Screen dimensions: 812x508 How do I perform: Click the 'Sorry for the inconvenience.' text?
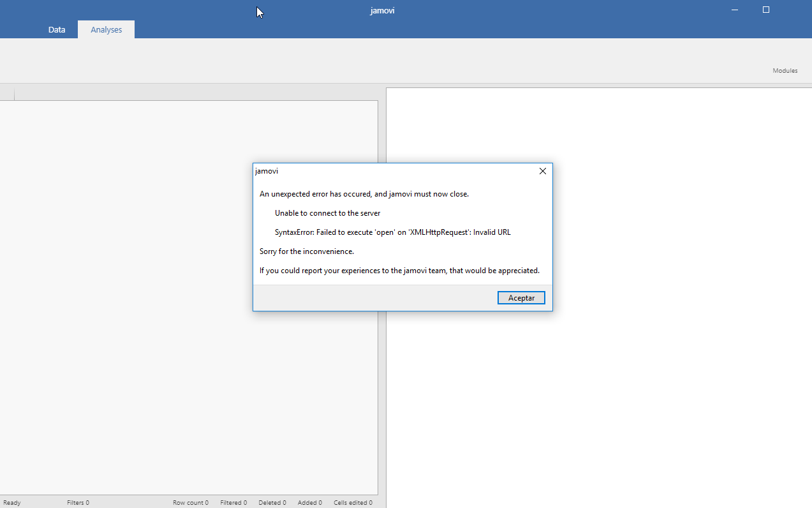(307, 251)
